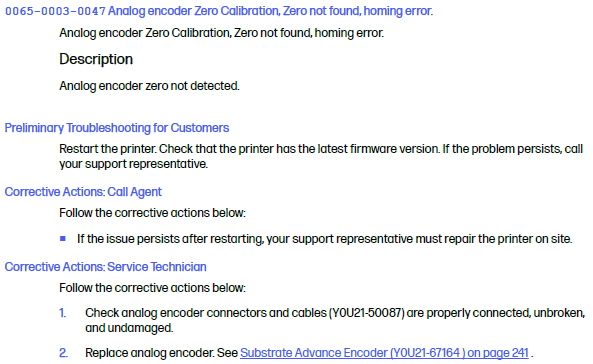Click the 'Follow the corrective actions below' line under Call Agent
This screenshot has height=364, width=593.
(x=152, y=213)
